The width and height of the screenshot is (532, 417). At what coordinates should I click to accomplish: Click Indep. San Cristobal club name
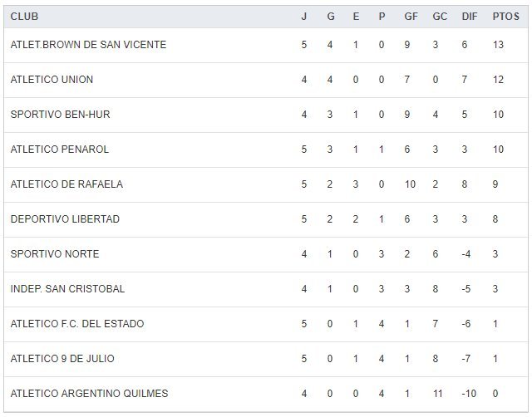pos(67,289)
